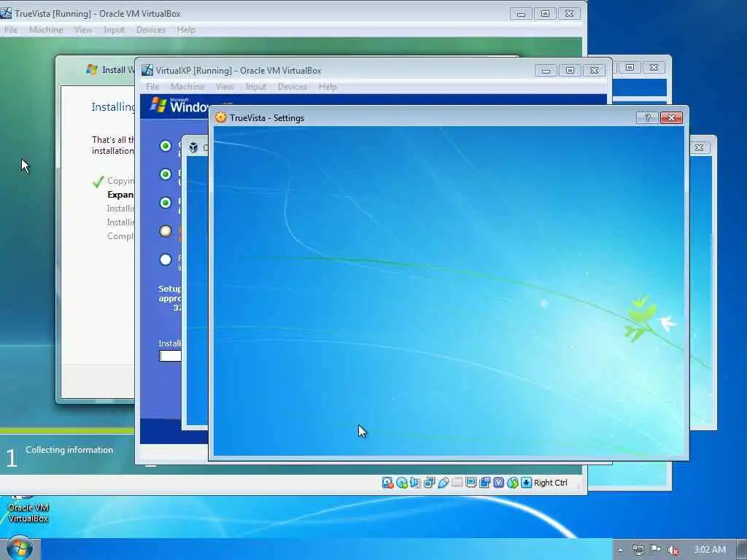Viewport: 747px width, 560px height.
Task: Click help question-mark button in TrueVista Settings
Action: coord(647,117)
